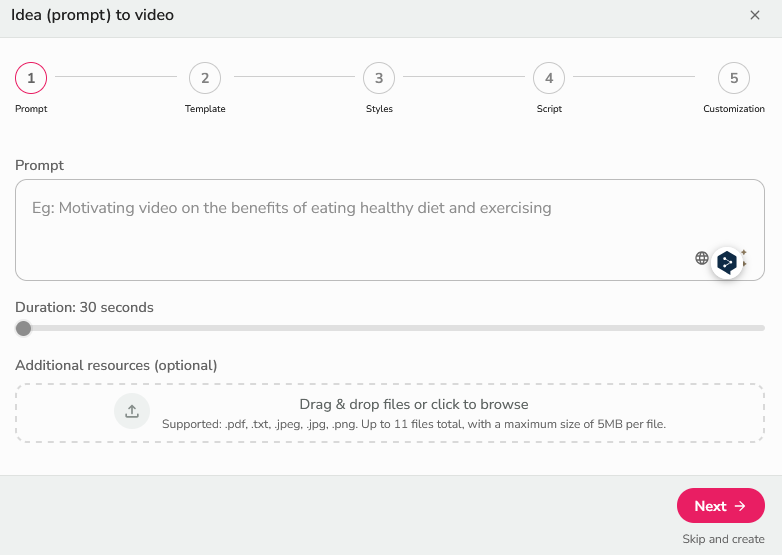Click the Customization step label

pos(734,109)
